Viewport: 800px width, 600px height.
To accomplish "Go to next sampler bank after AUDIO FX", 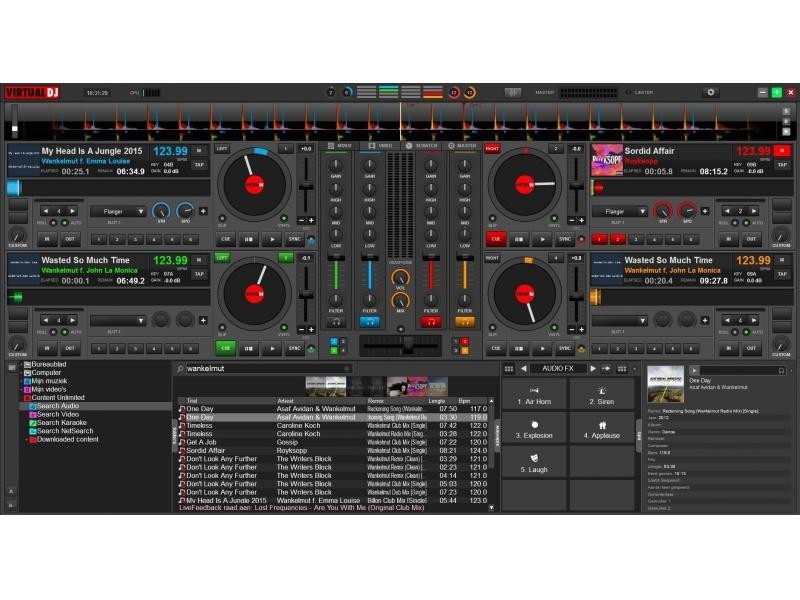I will (593, 368).
